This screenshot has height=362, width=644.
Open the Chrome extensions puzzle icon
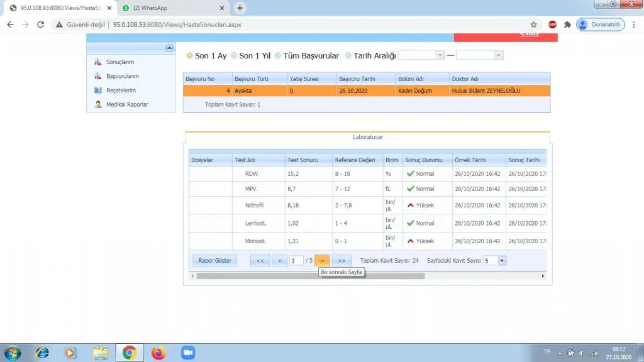(567, 25)
